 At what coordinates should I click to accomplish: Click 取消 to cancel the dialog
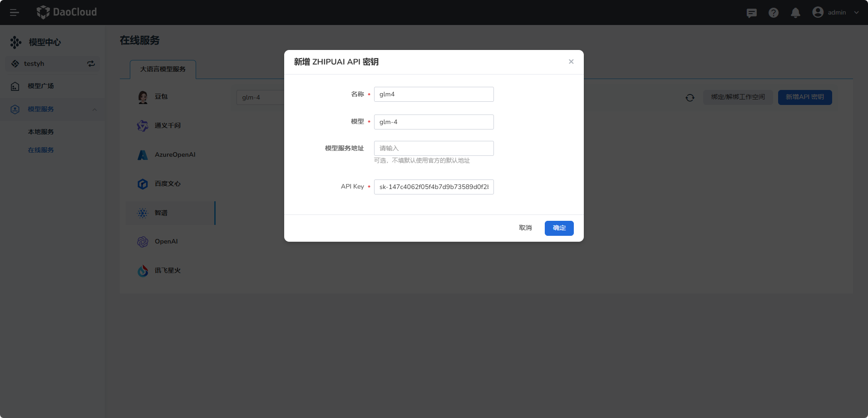[x=525, y=228]
